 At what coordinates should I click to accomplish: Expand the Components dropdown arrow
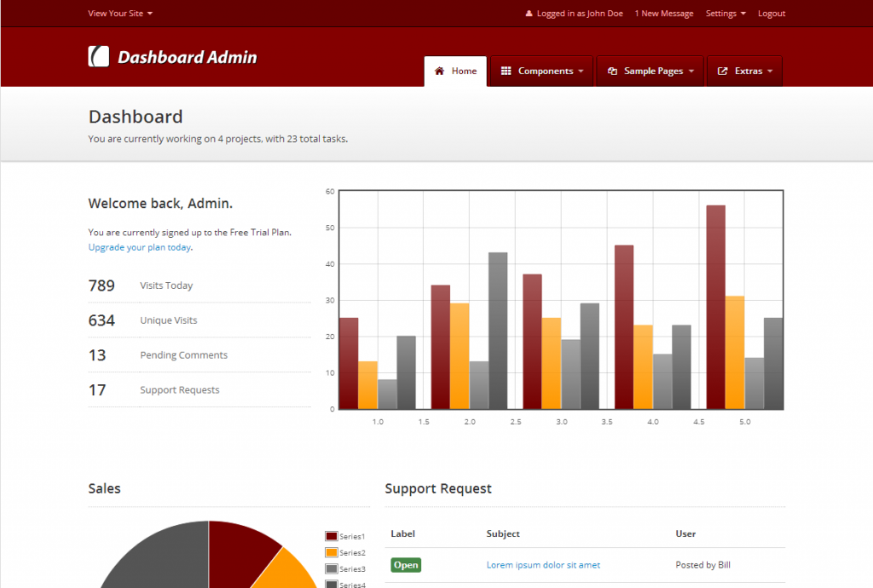click(581, 72)
